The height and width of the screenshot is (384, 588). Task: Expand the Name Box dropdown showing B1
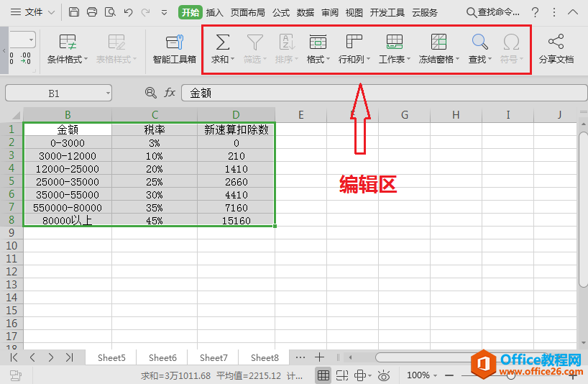click(108, 93)
